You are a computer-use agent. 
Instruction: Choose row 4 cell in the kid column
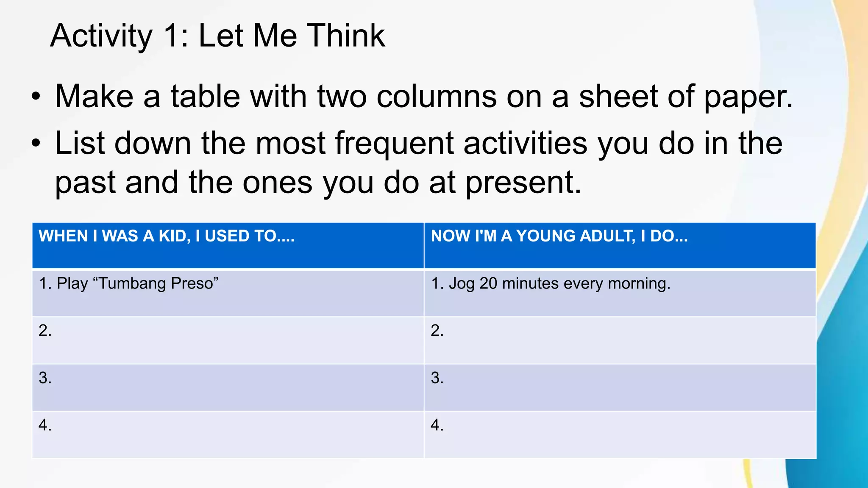(228, 435)
